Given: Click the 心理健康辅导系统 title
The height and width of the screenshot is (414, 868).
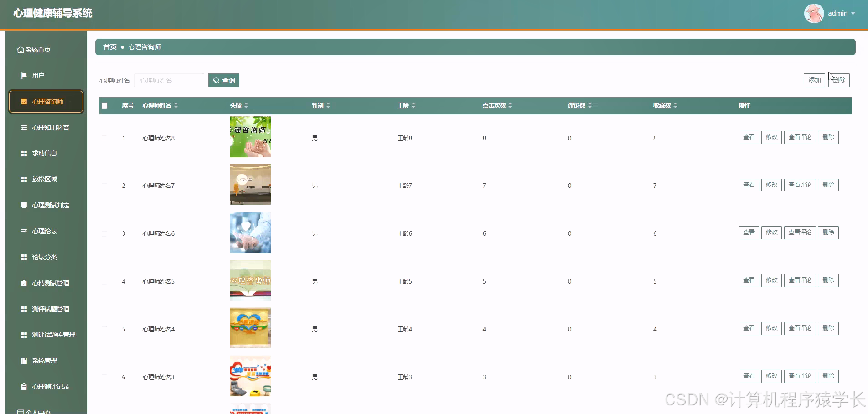Looking at the screenshot, I should (x=53, y=13).
